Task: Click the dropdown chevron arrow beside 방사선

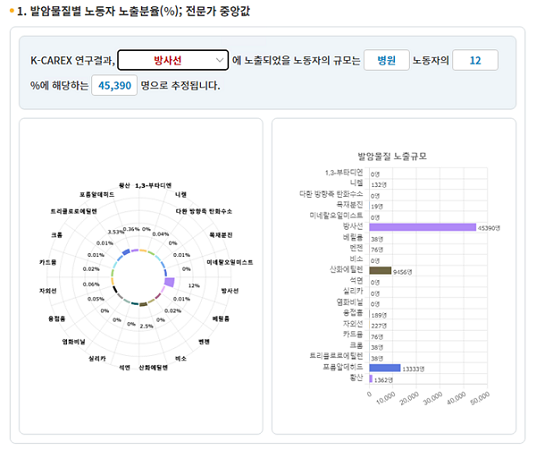Action: pos(219,60)
